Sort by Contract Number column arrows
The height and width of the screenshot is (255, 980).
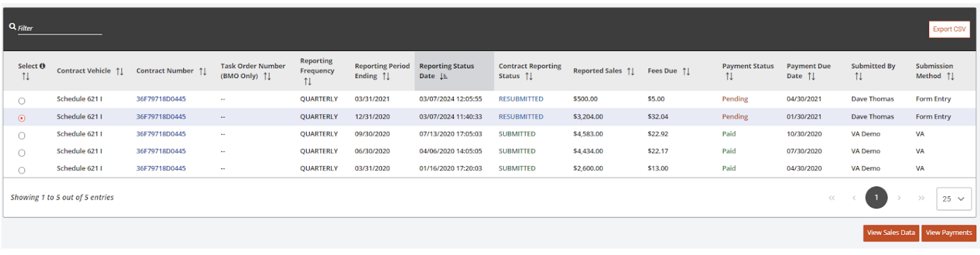(x=203, y=71)
